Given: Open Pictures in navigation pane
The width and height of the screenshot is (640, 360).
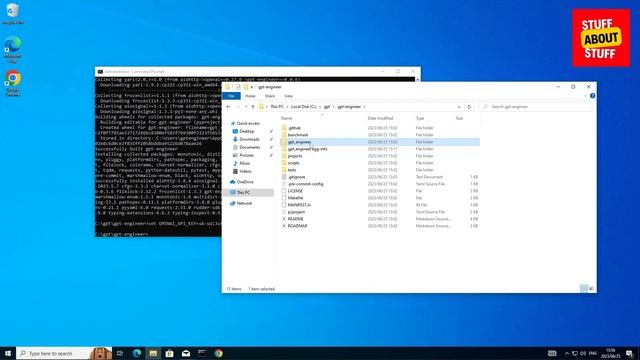Looking at the screenshot, I should coord(246,156).
